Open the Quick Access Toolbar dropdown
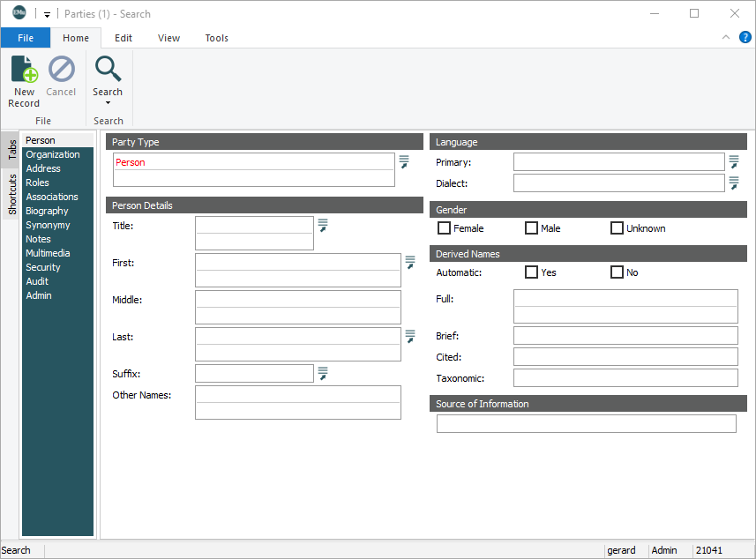Viewport: 756px width, 559px height. click(47, 14)
